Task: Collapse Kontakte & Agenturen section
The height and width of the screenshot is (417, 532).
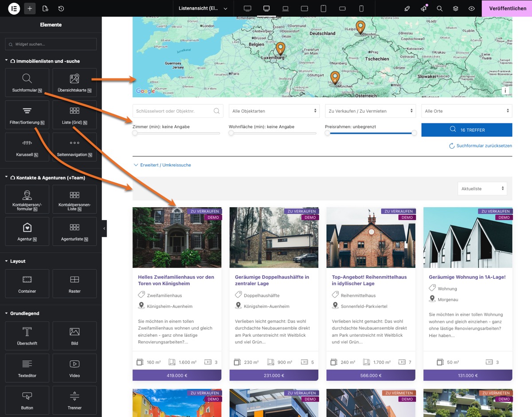Action: point(7,177)
